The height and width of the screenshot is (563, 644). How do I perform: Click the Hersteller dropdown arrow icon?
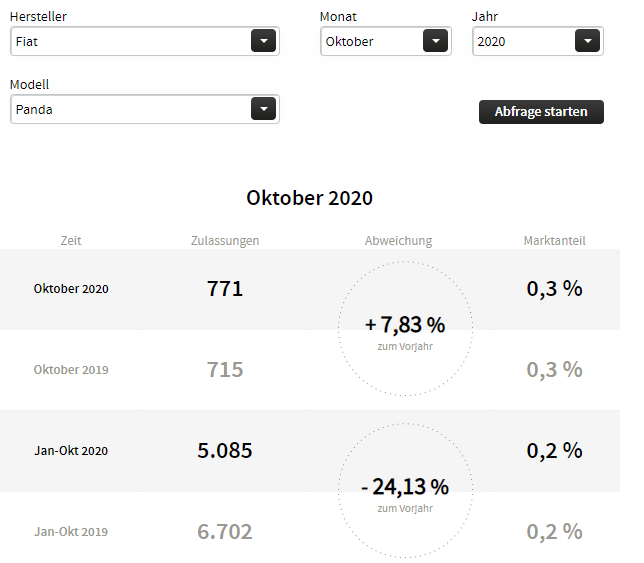point(263,41)
